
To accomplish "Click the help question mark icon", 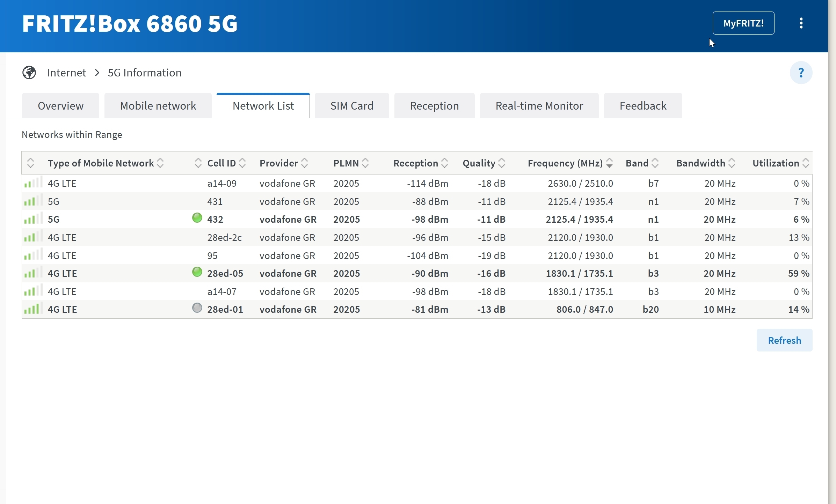I will [801, 73].
